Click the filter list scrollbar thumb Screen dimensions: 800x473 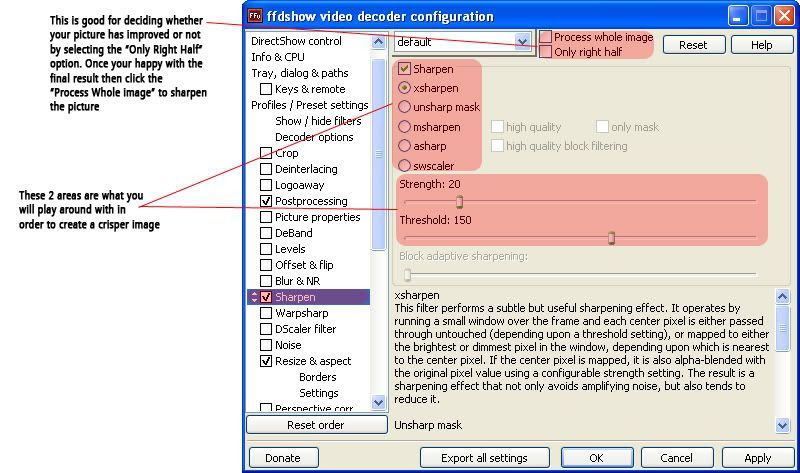pyautogui.click(x=379, y=155)
